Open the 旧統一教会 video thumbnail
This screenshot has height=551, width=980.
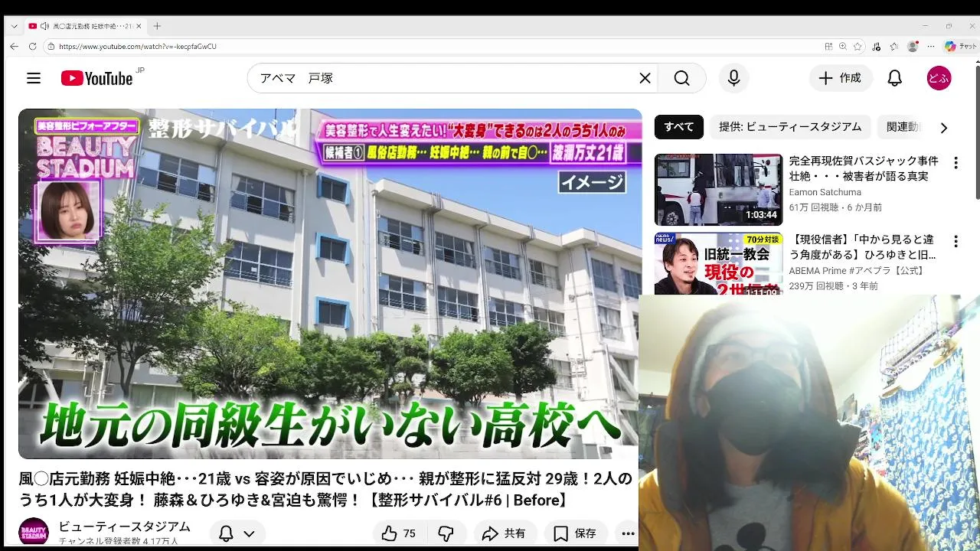[718, 263]
